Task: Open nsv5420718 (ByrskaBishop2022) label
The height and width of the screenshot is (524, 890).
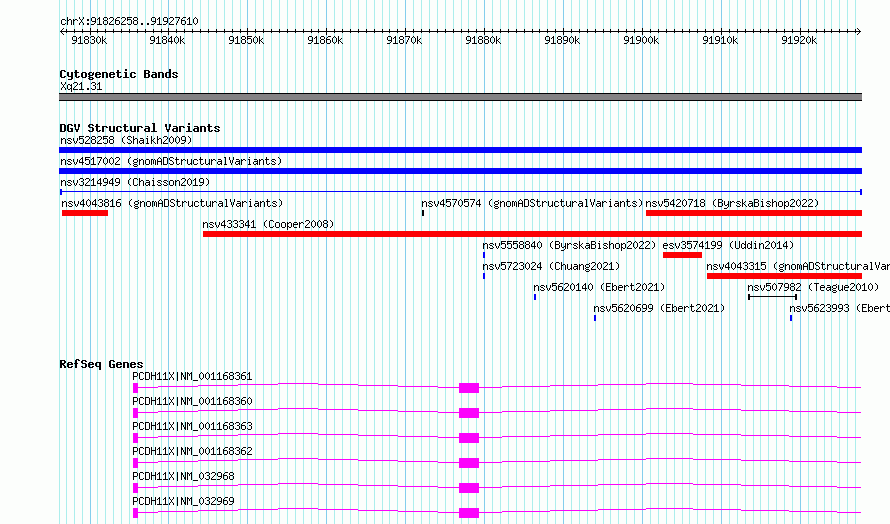Action: click(732, 203)
